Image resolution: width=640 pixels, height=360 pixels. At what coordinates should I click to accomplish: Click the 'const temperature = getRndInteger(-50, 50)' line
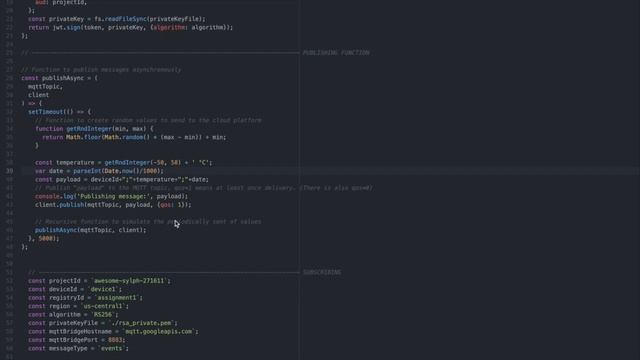[x=124, y=162]
